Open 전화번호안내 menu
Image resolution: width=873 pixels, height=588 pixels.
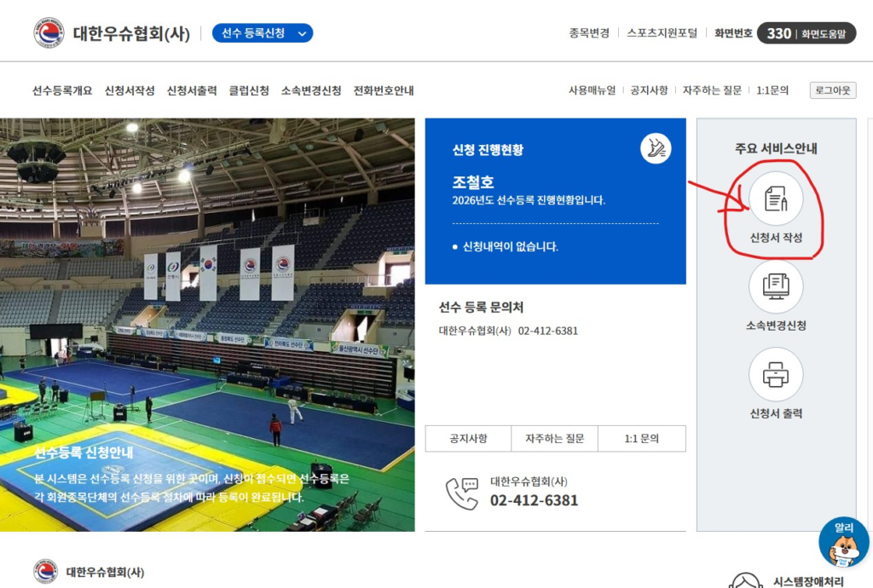384,90
